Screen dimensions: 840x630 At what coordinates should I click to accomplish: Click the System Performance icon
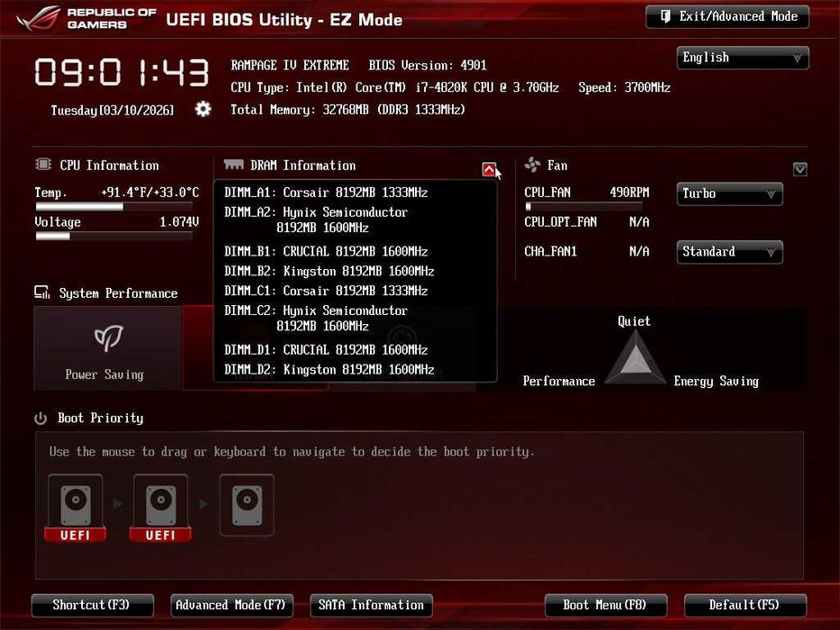coord(42,292)
